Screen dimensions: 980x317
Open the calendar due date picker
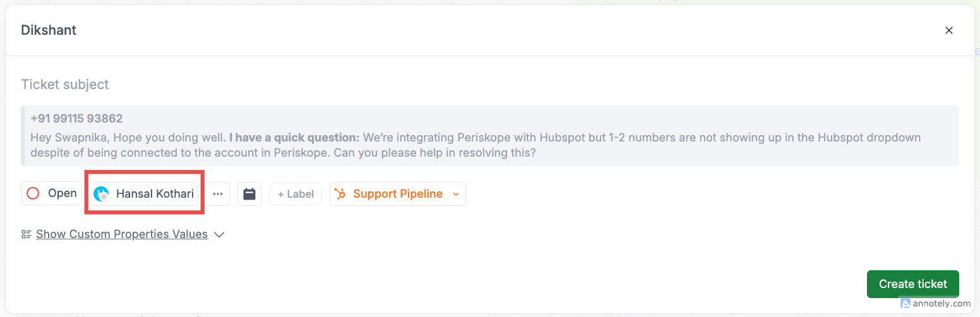pyautogui.click(x=249, y=194)
